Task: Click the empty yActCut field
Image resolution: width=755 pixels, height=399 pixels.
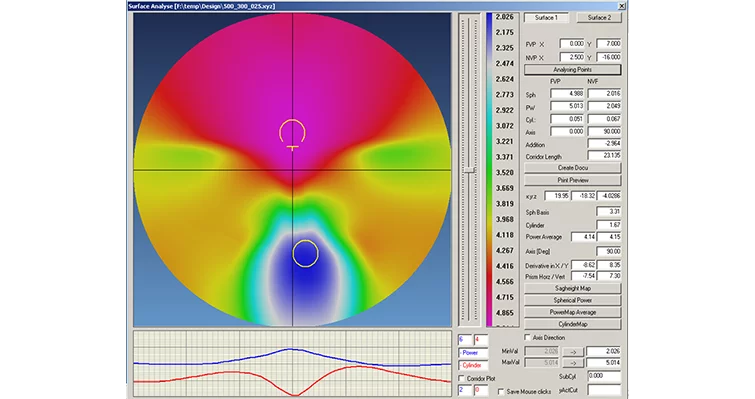Action: point(604,390)
